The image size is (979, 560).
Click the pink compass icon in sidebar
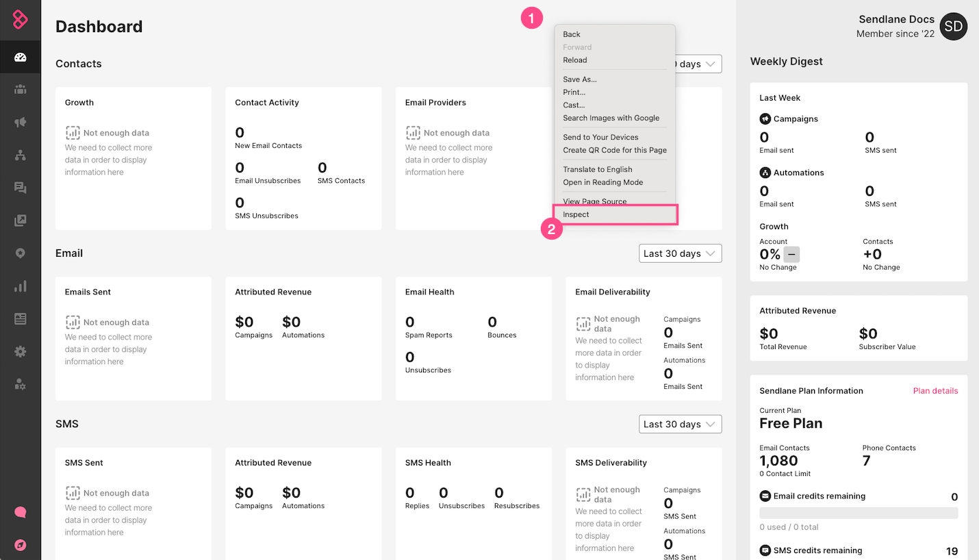[x=21, y=545]
